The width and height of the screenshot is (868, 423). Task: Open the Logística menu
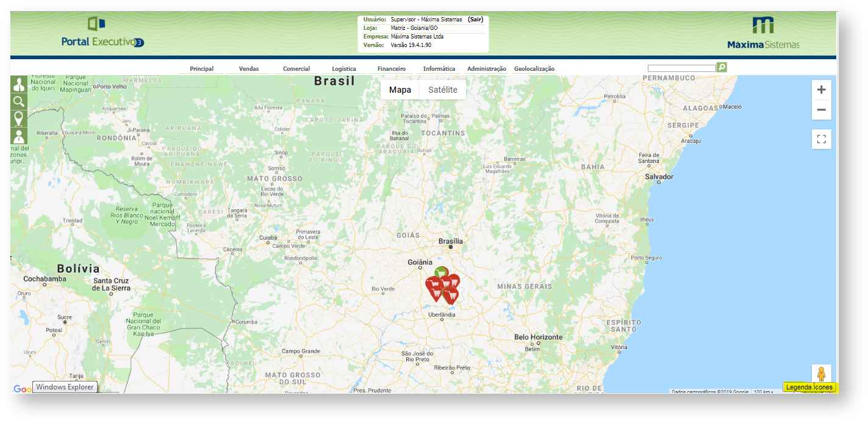tap(344, 69)
